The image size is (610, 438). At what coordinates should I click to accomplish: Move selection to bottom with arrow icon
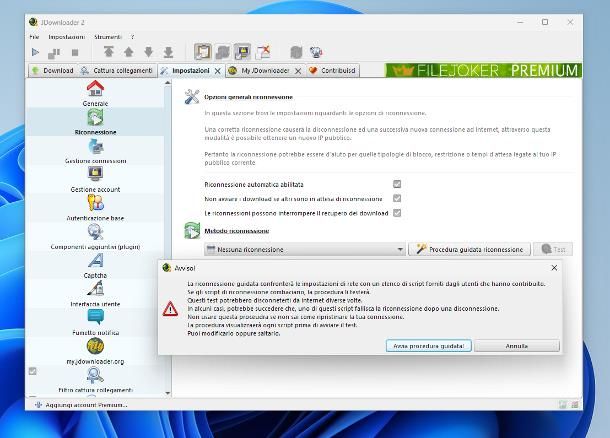[168, 52]
